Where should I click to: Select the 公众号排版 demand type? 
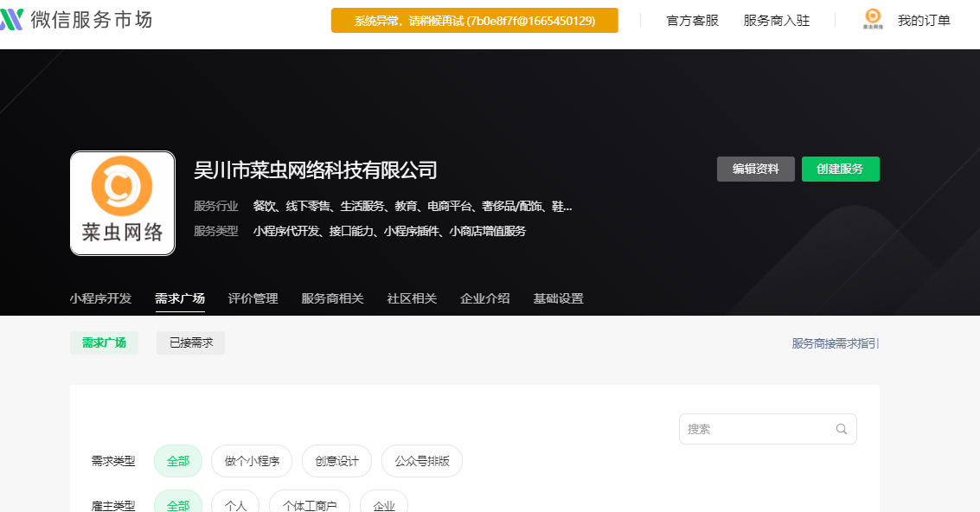click(x=420, y=461)
